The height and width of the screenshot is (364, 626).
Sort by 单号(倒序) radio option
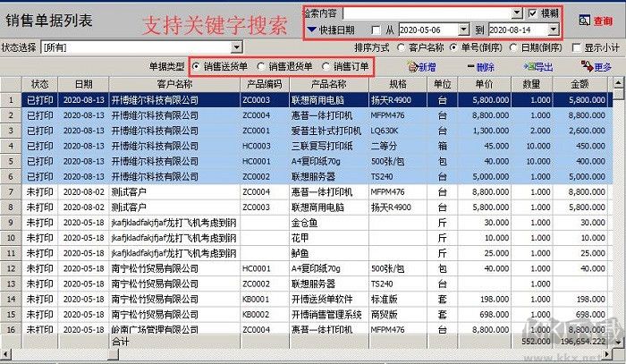pos(453,47)
